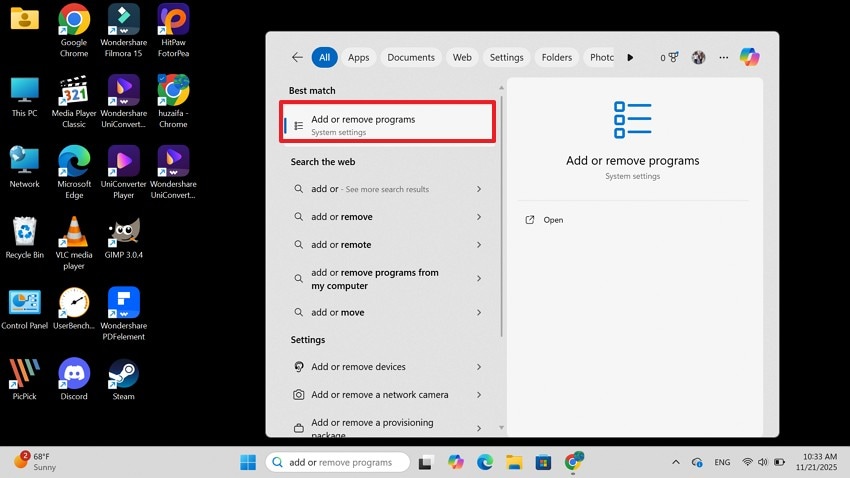Open Microsoft Edge desktop shortcut
This screenshot has height=478, width=850.
click(74, 172)
